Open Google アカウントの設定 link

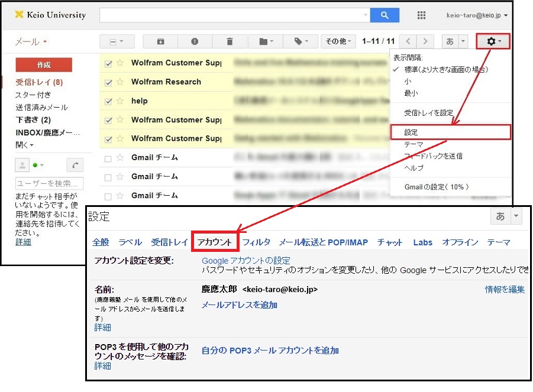pos(245,261)
